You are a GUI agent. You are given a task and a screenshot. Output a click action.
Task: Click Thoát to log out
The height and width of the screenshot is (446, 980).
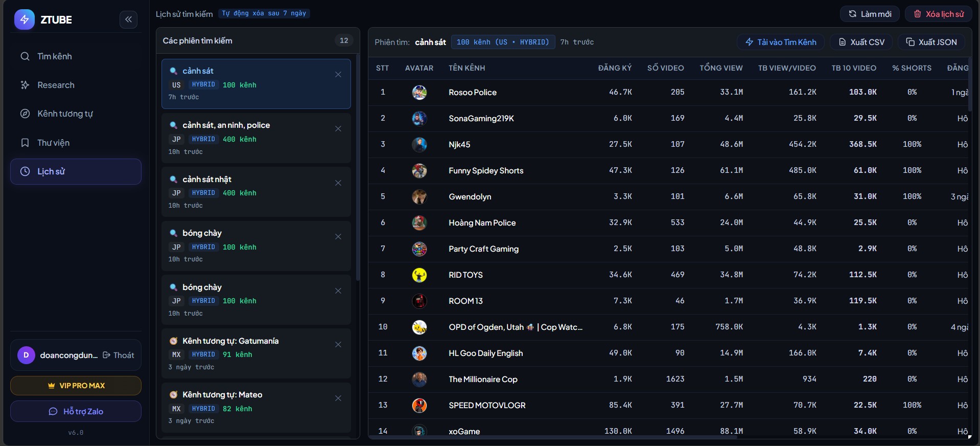[x=119, y=355]
